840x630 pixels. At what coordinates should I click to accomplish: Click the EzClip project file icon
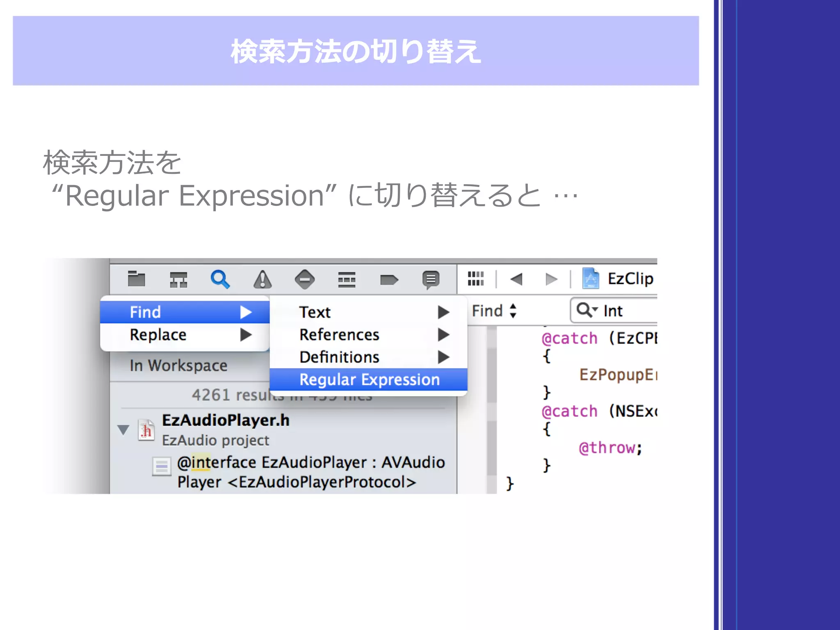(x=591, y=278)
